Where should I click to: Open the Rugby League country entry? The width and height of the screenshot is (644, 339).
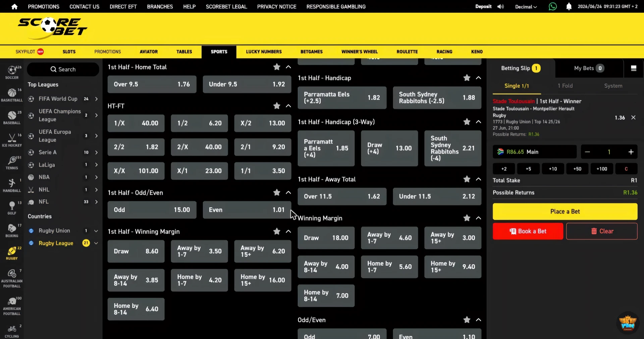63,243
